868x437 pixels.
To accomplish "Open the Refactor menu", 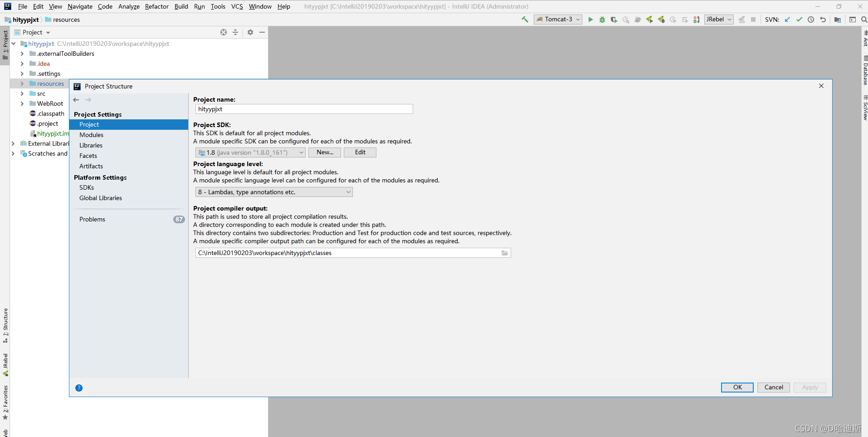I will (x=157, y=6).
